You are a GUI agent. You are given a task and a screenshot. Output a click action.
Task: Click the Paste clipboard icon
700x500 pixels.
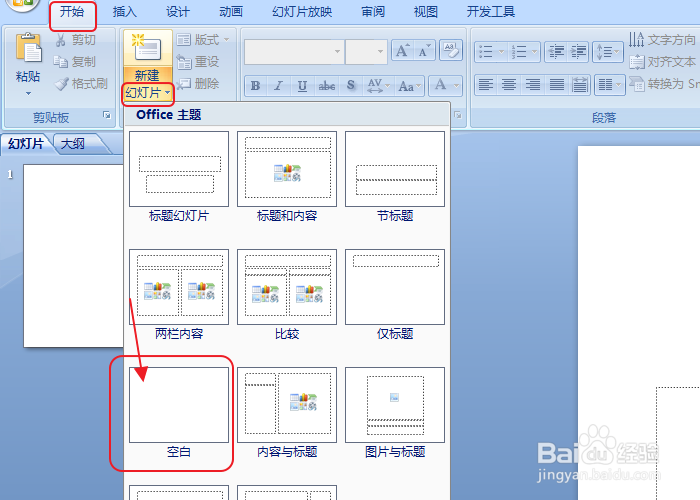[x=28, y=47]
